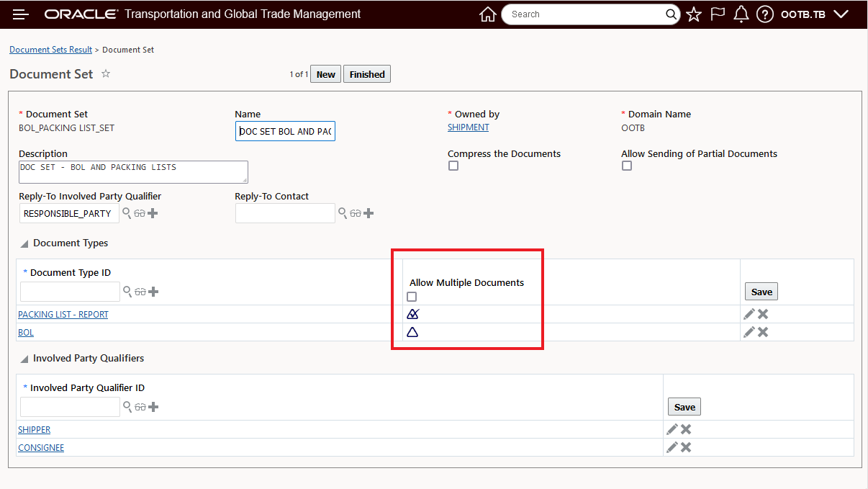Check Allow Sending of Partial Documents
Screen dimensions: 868x489
[x=627, y=166]
